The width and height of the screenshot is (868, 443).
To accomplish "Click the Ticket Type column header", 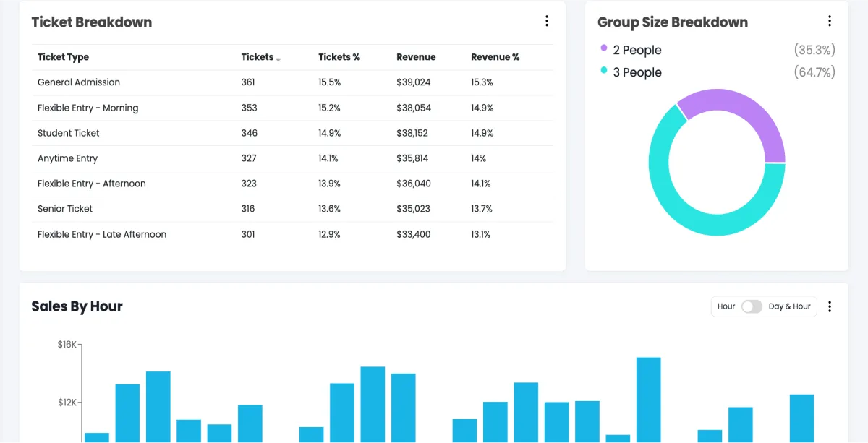I will (63, 57).
